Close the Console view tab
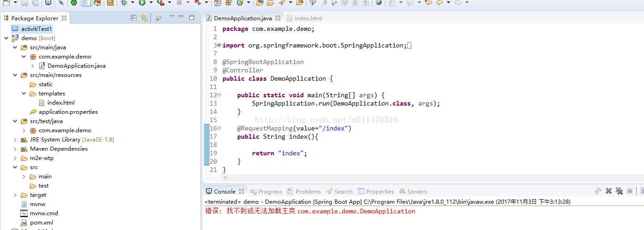 241,191
